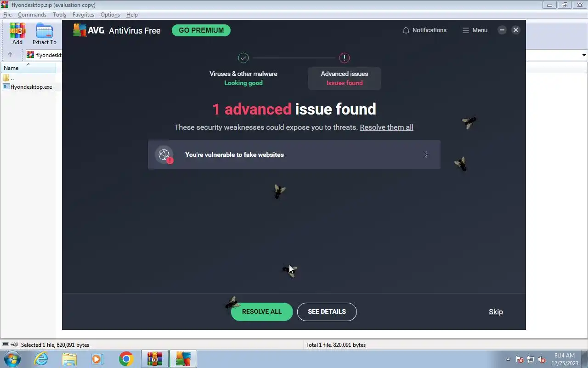
Task: Click the fly near the top right
Action: click(469, 122)
